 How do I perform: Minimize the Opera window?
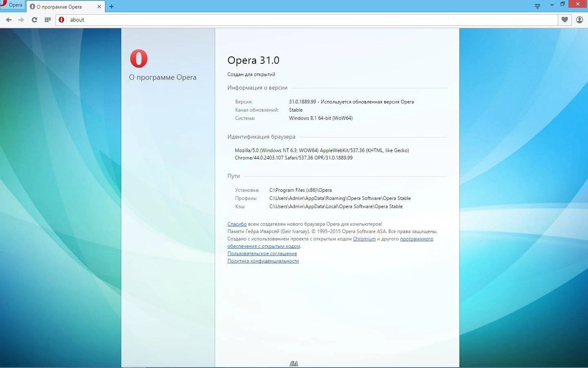(552, 4)
